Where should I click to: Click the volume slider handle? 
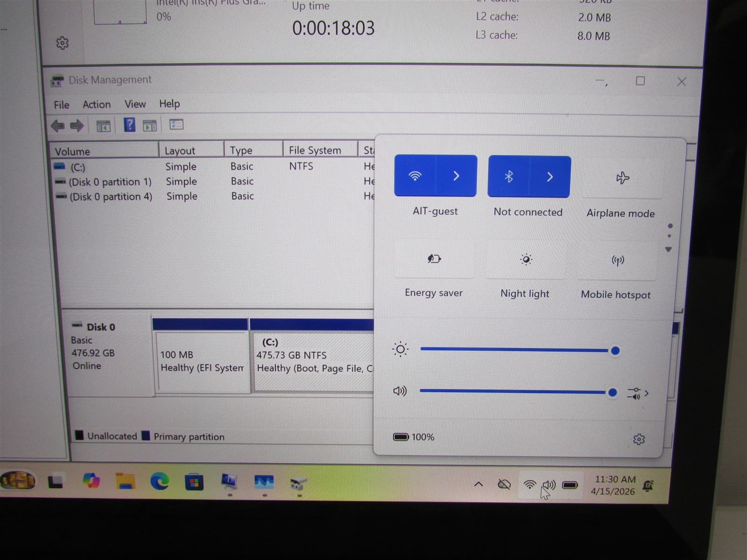tap(613, 393)
